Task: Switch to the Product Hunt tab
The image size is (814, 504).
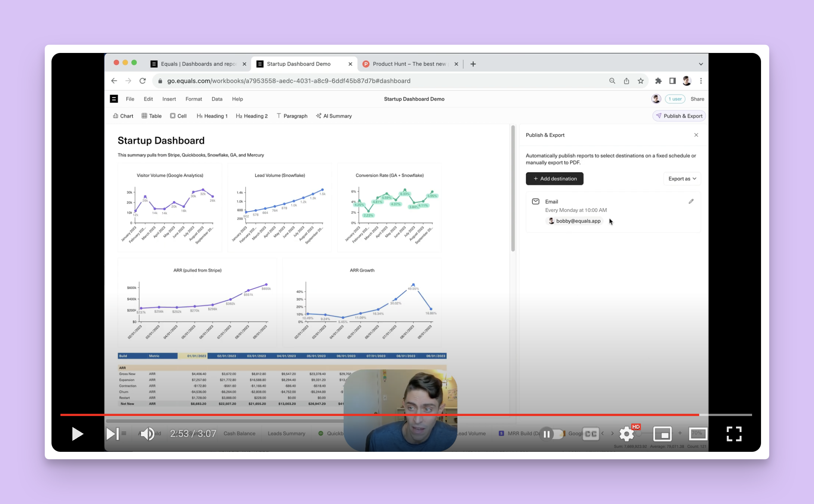Action: click(x=409, y=64)
